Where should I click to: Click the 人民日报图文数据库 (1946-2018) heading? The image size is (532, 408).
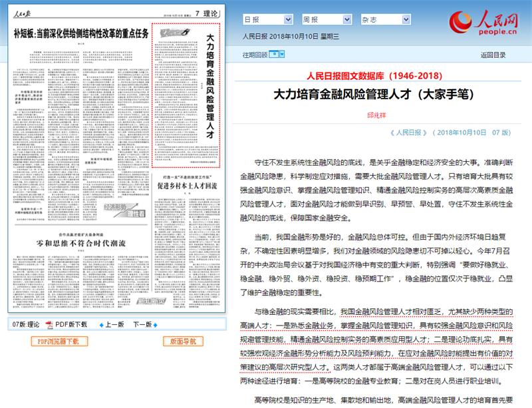(374, 76)
